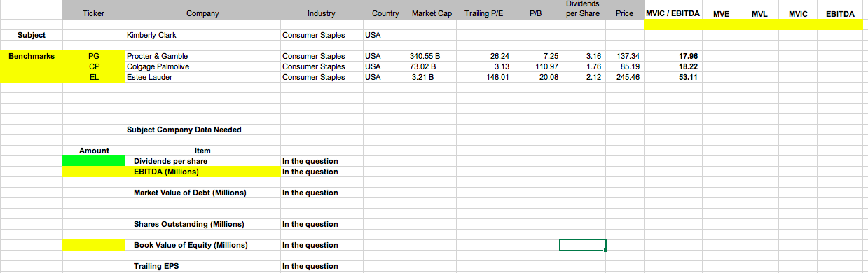Select the Trailing P/E header cell
Viewport: 868px width, 273px height.
[x=483, y=14]
